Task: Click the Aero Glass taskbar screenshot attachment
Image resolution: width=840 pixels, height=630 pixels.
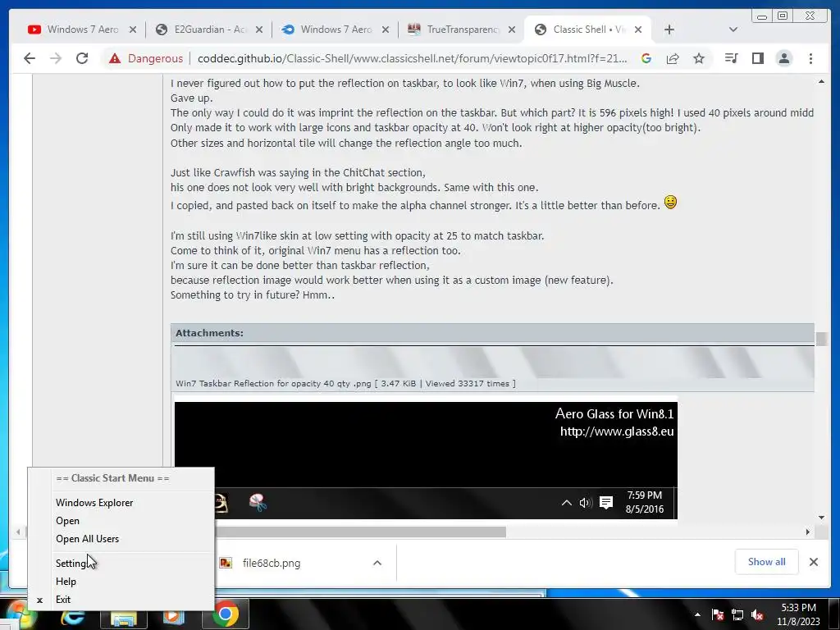Action: (426, 460)
